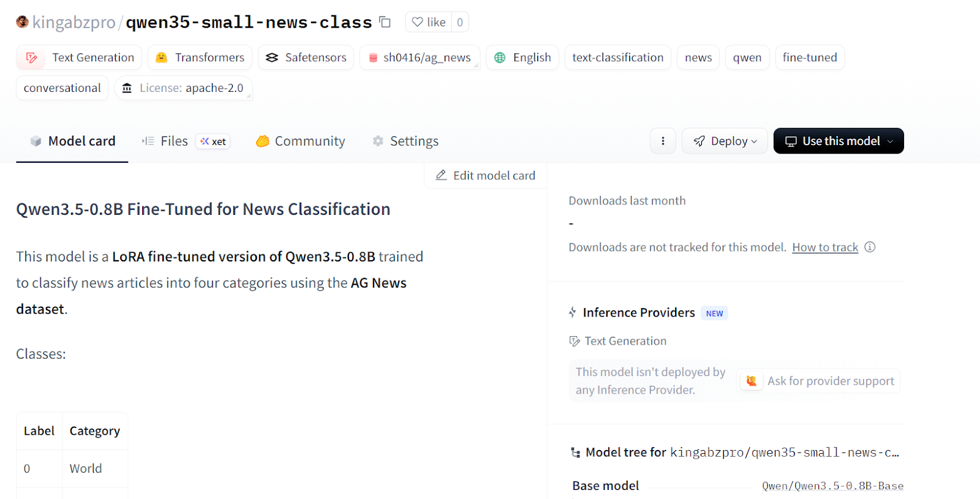Screen dimensions: 980x499
Task: Click the Category column header
Action: (95, 431)
